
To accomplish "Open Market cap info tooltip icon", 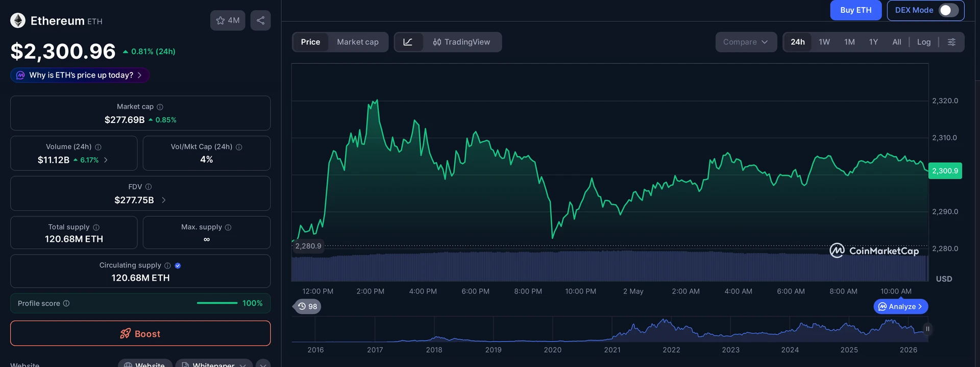I will click(x=160, y=107).
